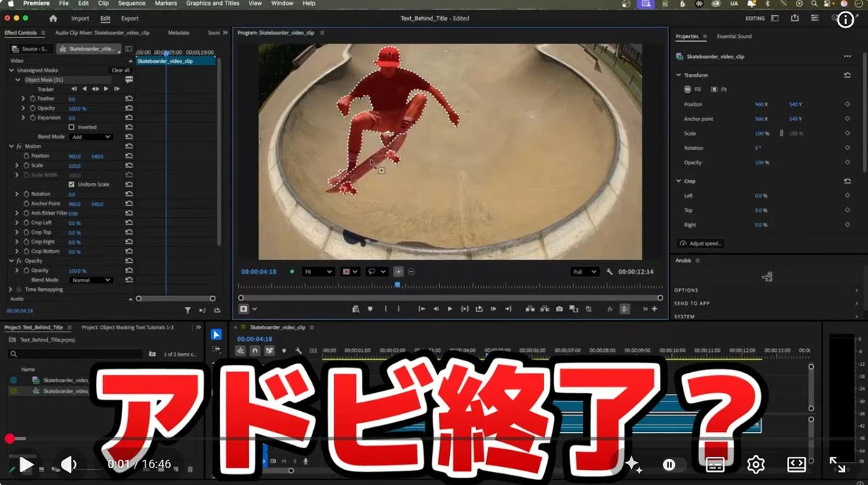The height and width of the screenshot is (485, 868).
Task: Toggle the Inverted mask checkbox
Action: (71, 127)
